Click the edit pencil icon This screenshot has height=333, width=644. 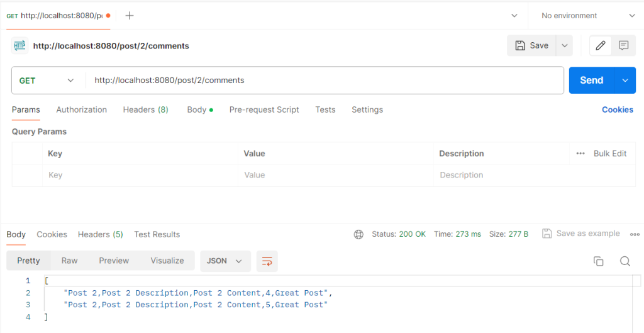[601, 45]
